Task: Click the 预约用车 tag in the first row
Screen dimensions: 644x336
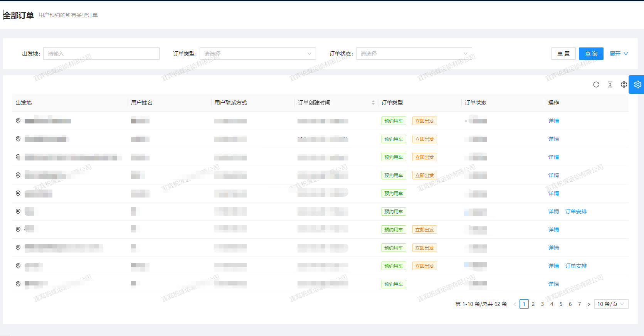Action: [x=393, y=121]
